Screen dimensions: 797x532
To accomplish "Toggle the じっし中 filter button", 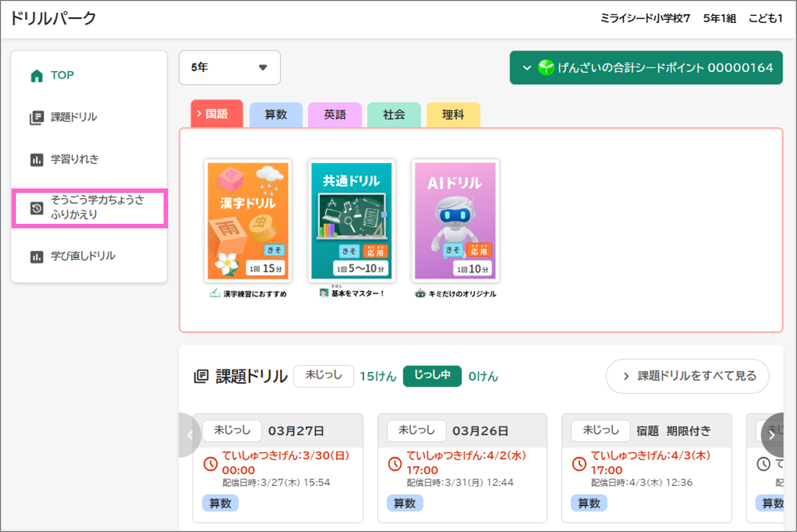I will [x=432, y=375].
